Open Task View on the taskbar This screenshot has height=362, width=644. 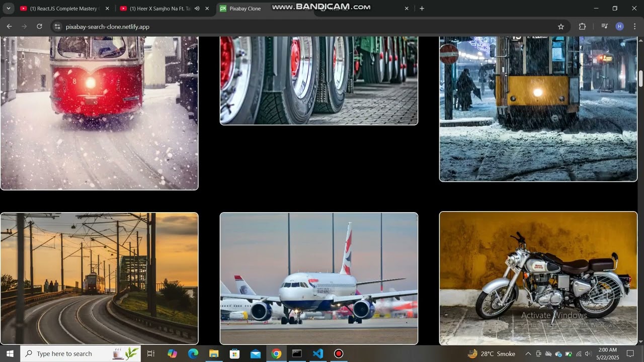pos(150,353)
